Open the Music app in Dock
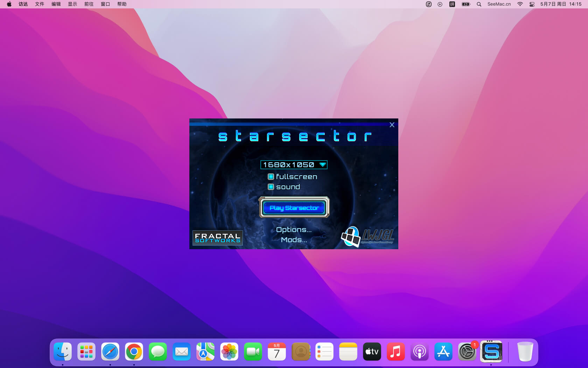Screen dimensions: 588x368 (395, 352)
